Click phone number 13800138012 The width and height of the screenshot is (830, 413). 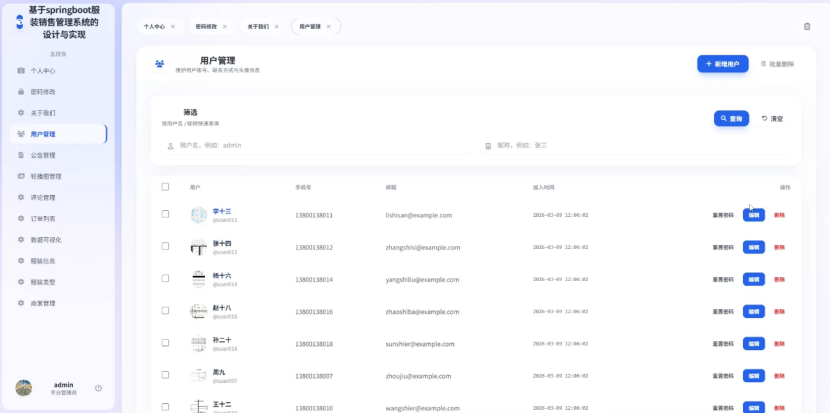(x=314, y=247)
